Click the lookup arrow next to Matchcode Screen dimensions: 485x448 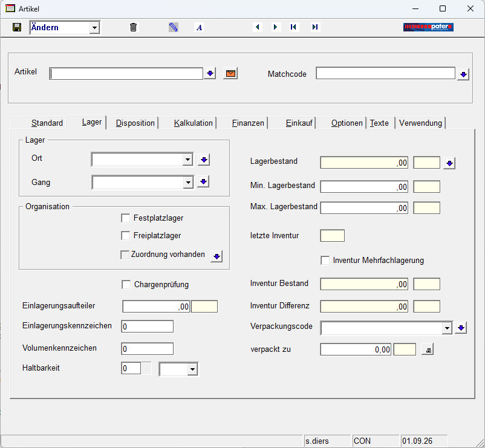(463, 74)
